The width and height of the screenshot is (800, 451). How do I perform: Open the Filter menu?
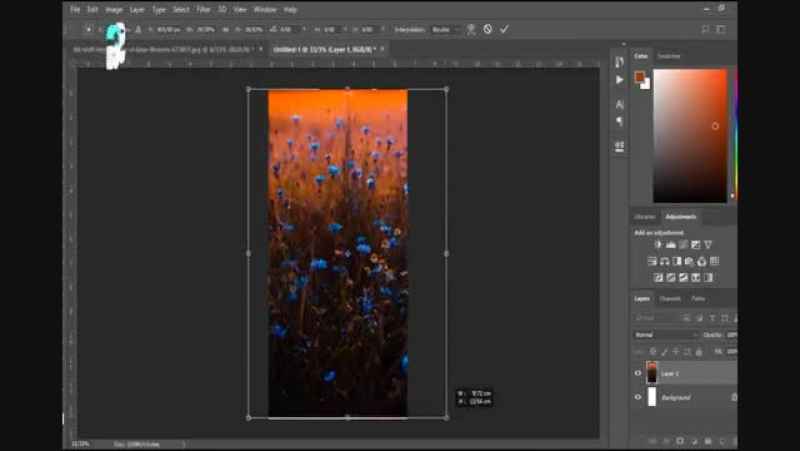(204, 9)
